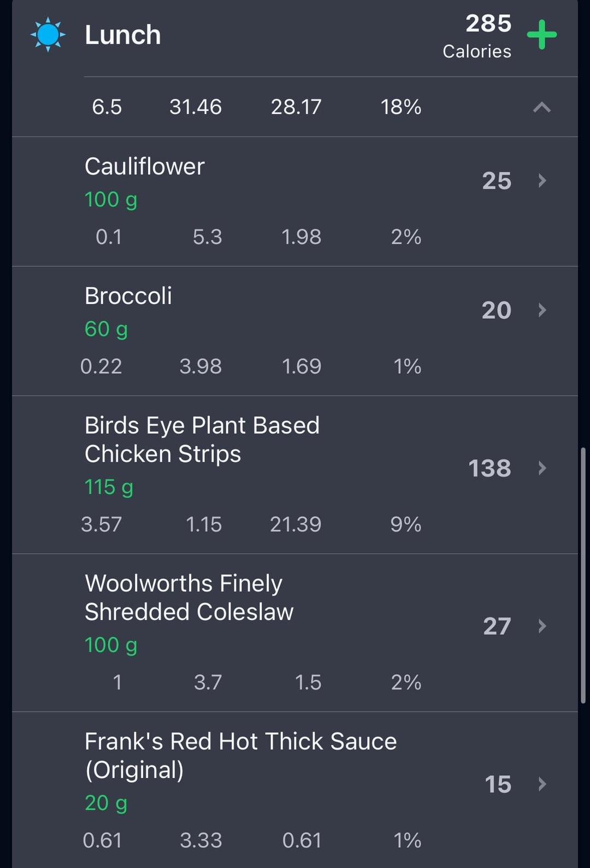Edit the 115 g chicken strips serving amount

coord(109,487)
